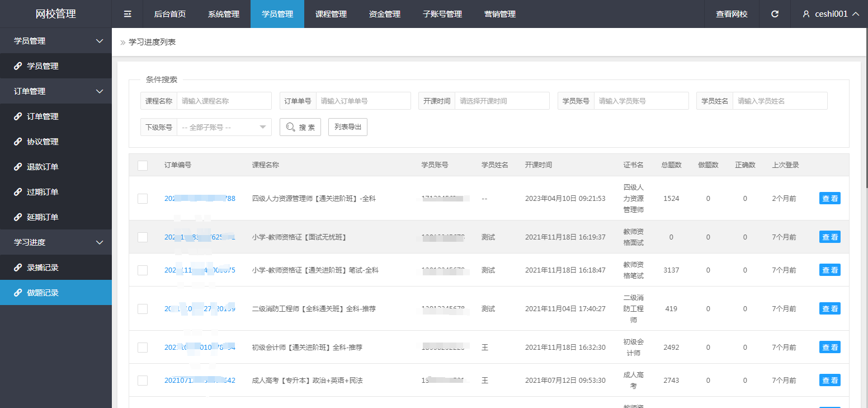The width and height of the screenshot is (868, 408).
Task: Click link icon beside 录播记录
Action: (x=18, y=268)
